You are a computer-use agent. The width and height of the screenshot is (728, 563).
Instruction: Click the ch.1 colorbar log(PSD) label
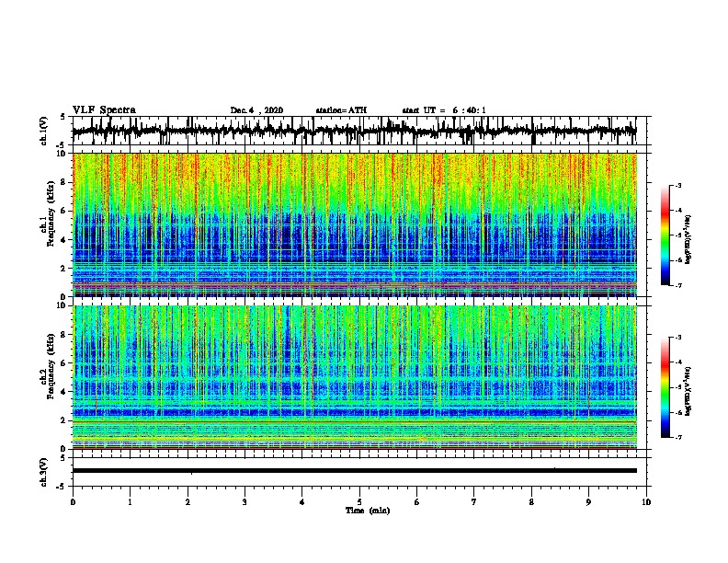click(688, 239)
